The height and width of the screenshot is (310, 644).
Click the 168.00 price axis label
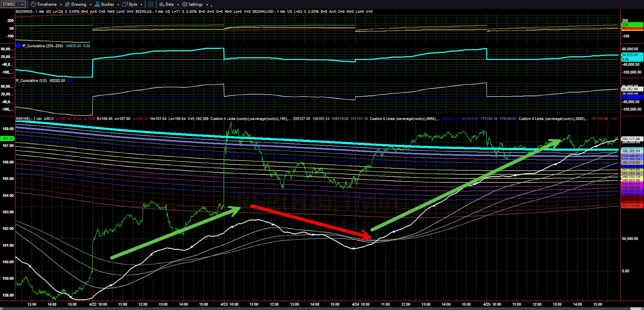click(x=8, y=129)
